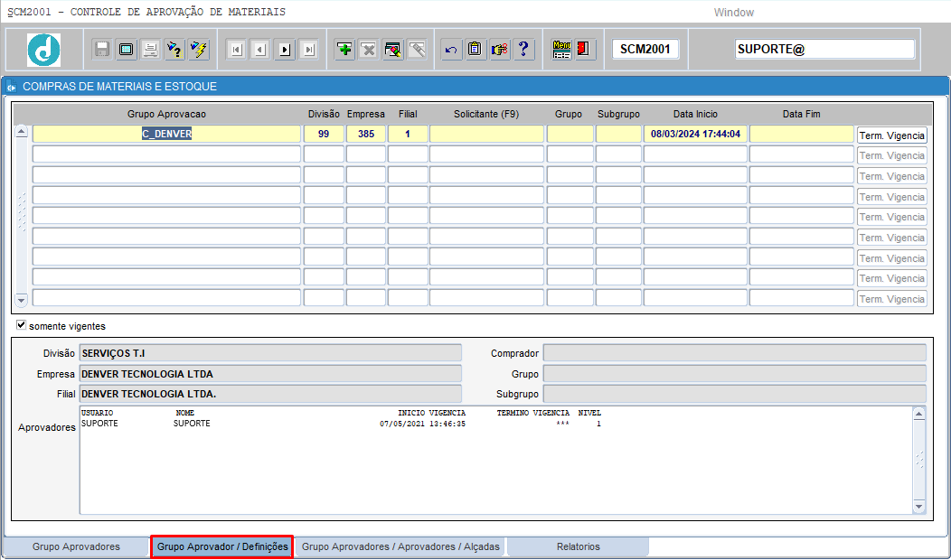Click the SCM2001 code field in toolbar
The height and width of the screenshot is (560, 951).
pyautogui.click(x=645, y=49)
